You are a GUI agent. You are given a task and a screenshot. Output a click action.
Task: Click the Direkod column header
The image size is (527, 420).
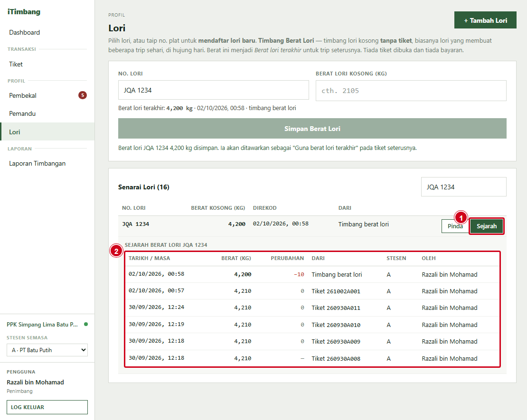tap(265, 208)
